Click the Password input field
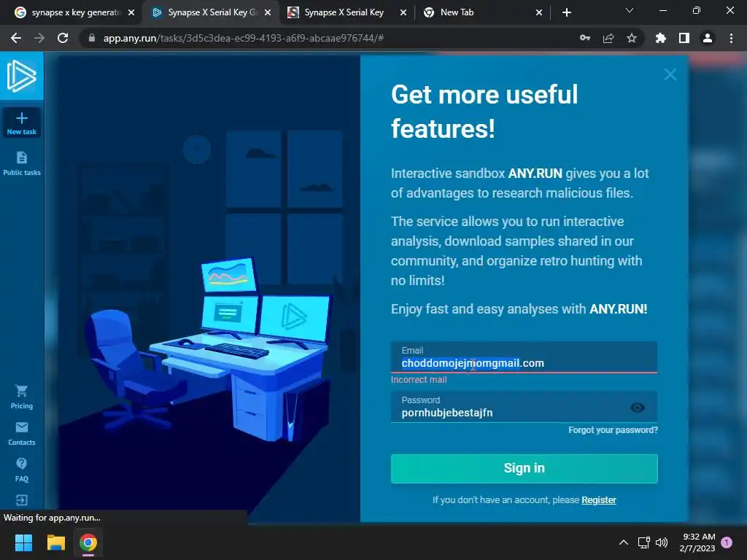The width and height of the screenshot is (747, 560). click(x=524, y=407)
